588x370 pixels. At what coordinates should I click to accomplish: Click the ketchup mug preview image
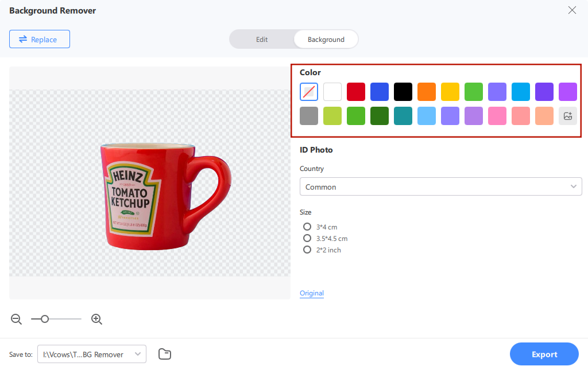(x=166, y=196)
